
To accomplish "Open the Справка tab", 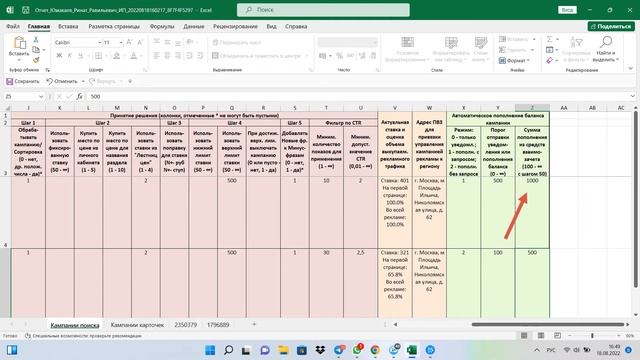I will [x=296, y=26].
